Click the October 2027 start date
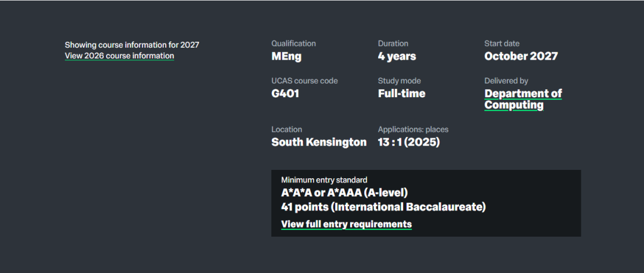The width and height of the screenshot is (644, 273). tap(521, 57)
